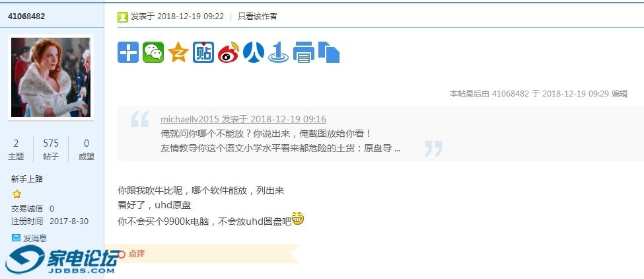View the 575 帖子 post count
The height and width of the screenshot is (279, 644).
pos(51,149)
